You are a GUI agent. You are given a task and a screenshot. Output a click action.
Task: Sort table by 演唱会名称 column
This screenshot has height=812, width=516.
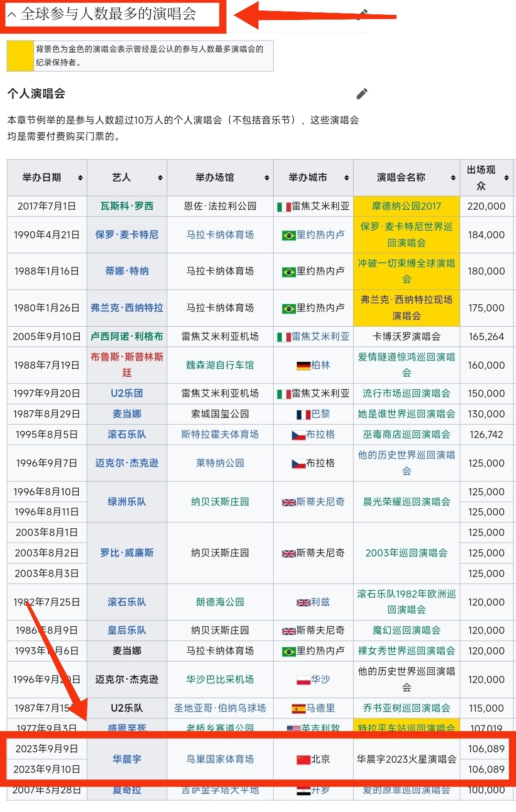(x=453, y=178)
